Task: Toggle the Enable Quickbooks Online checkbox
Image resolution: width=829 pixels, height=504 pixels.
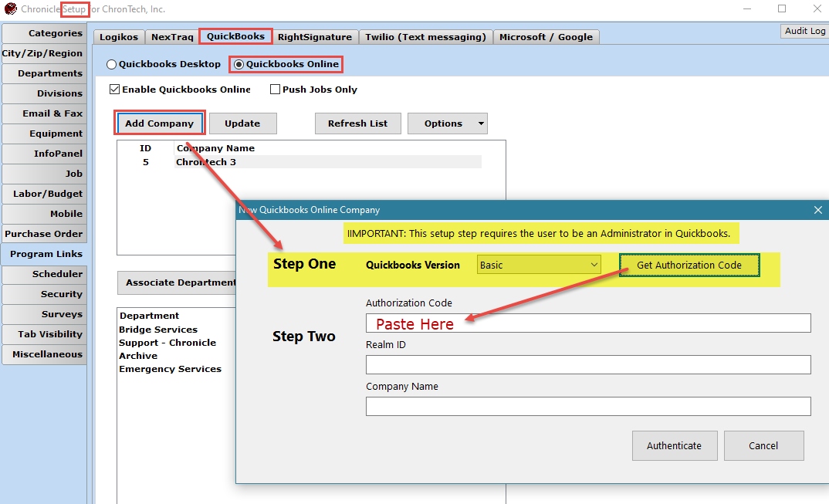Action: pyautogui.click(x=114, y=90)
